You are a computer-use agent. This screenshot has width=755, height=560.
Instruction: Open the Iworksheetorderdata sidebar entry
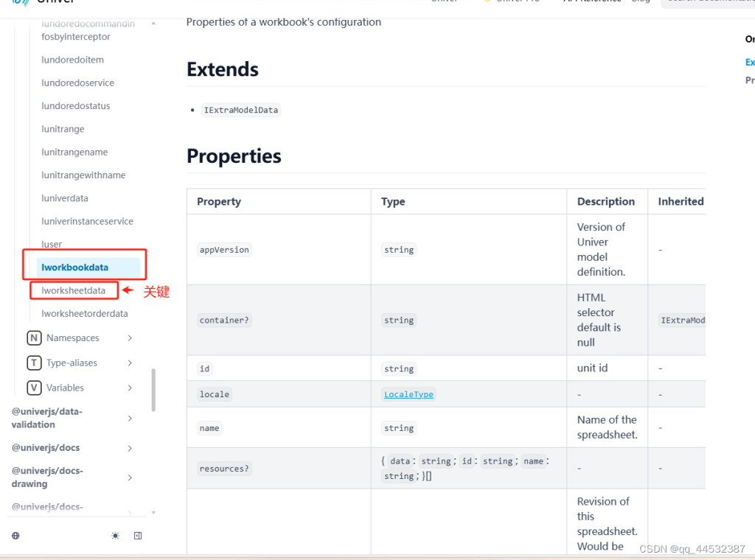[x=85, y=313]
